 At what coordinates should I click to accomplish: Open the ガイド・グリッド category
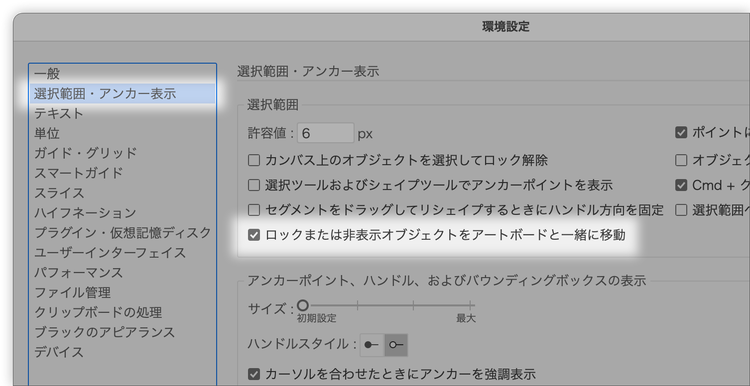point(122,153)
